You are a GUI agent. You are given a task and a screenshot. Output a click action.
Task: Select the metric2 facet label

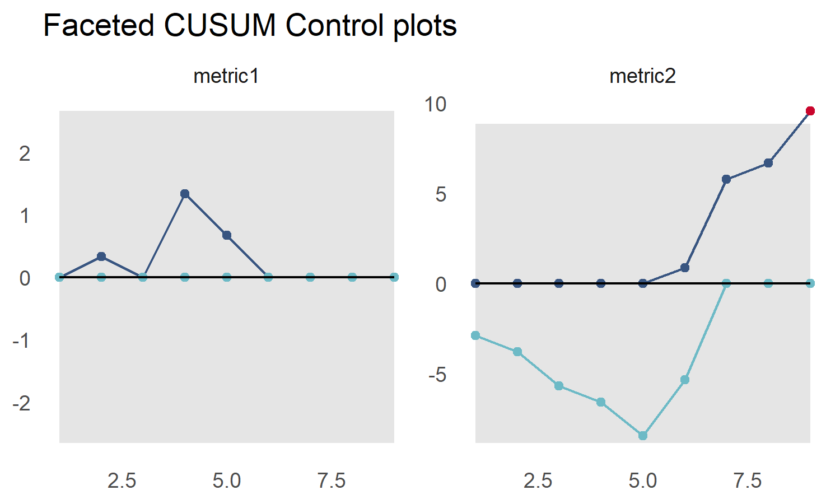pyautogui.click(x=642, y=76)
